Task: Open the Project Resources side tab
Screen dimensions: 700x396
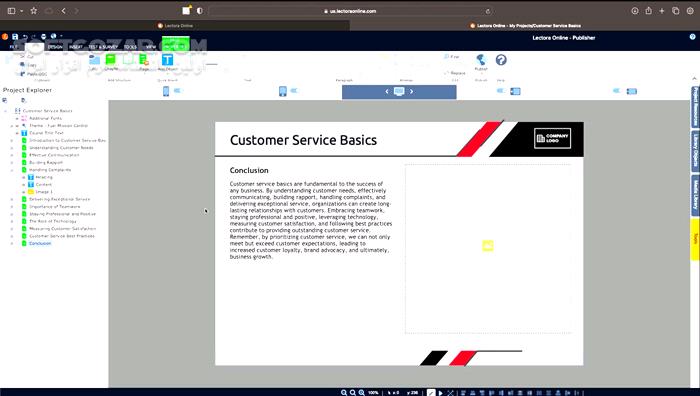Action: click(x=695, y=107)
